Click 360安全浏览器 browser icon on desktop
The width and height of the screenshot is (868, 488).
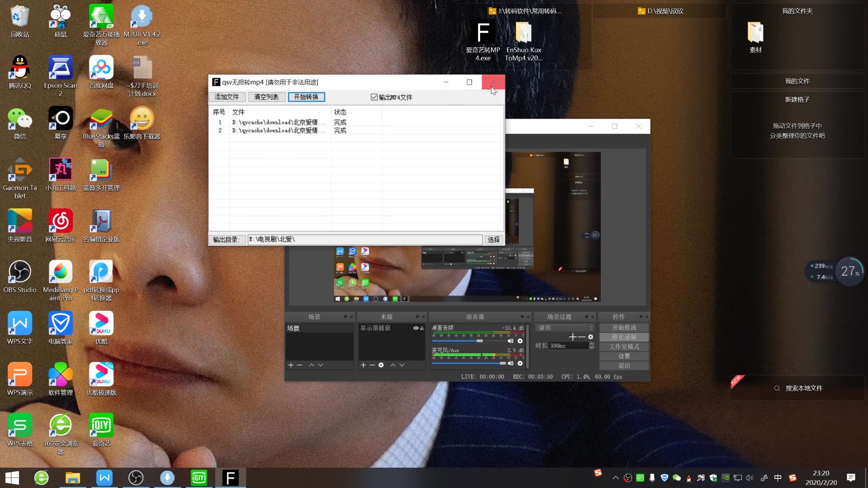60,427
